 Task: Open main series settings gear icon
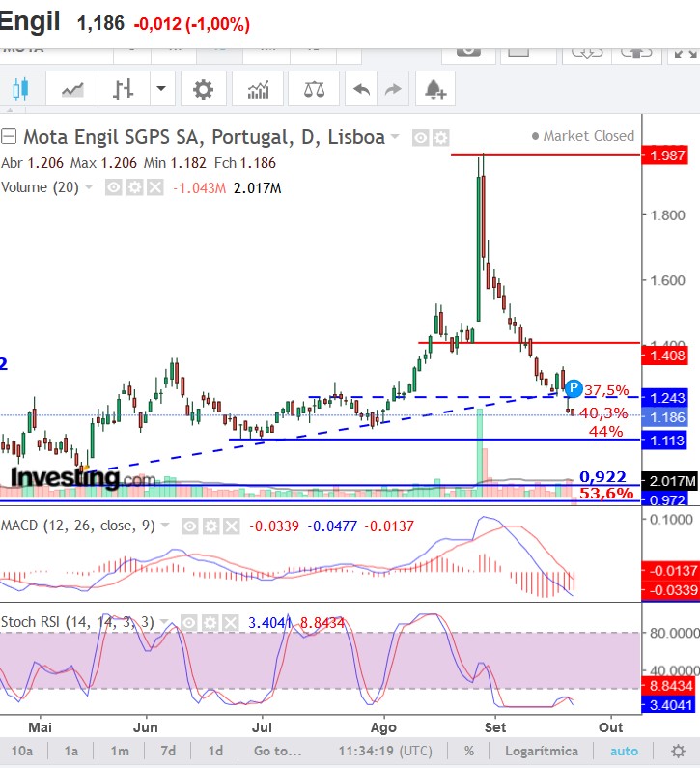(x=440, y=138)
